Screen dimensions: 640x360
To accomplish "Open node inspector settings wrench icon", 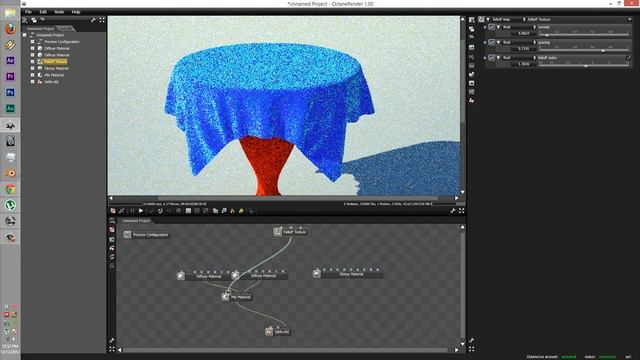I will [x=471, y=340].
